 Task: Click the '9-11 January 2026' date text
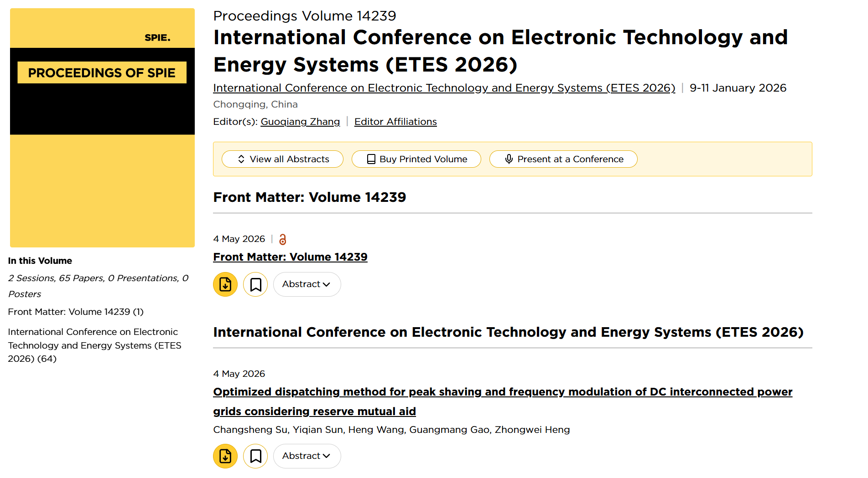[x=738, y=88]
